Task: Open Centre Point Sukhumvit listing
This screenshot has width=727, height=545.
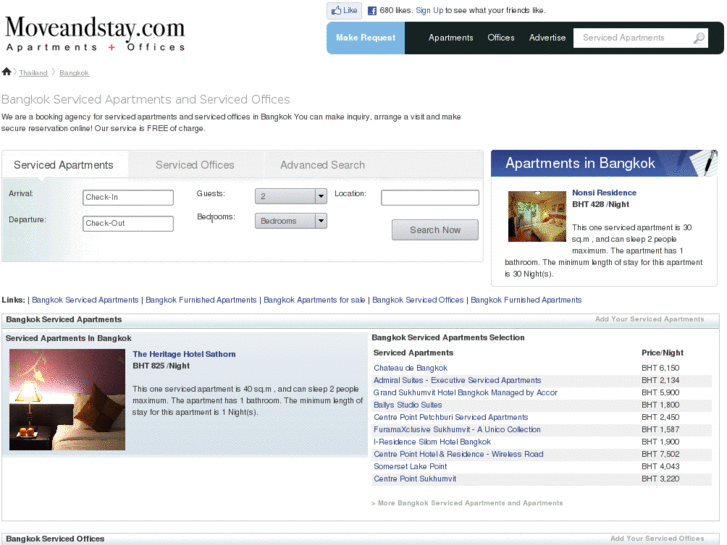Action: (x=415, y=479)
